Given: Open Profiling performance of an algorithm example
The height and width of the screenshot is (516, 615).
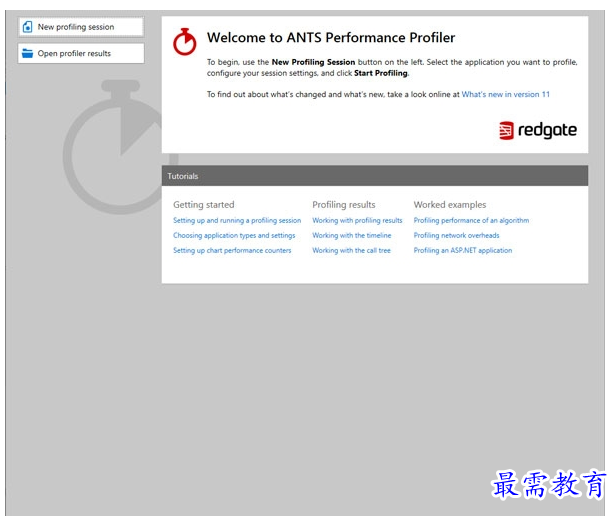Looking at the screenshot, I should point(471,220).
